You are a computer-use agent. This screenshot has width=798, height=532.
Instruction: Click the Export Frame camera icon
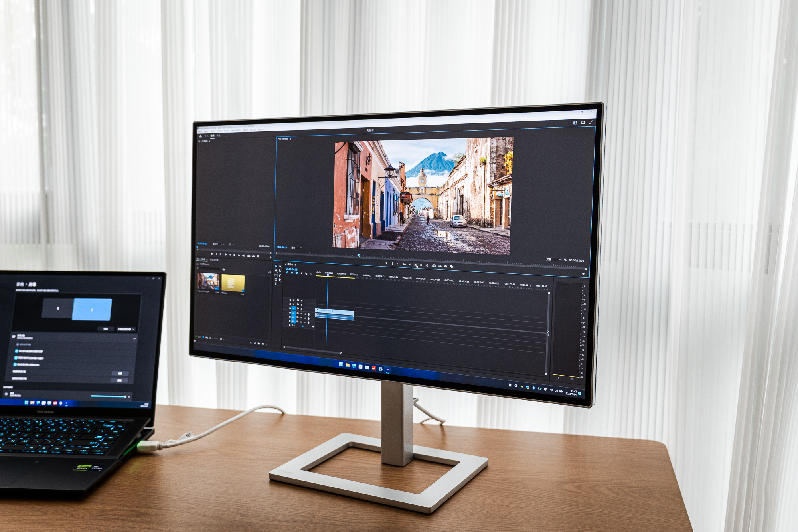point(446,266)
